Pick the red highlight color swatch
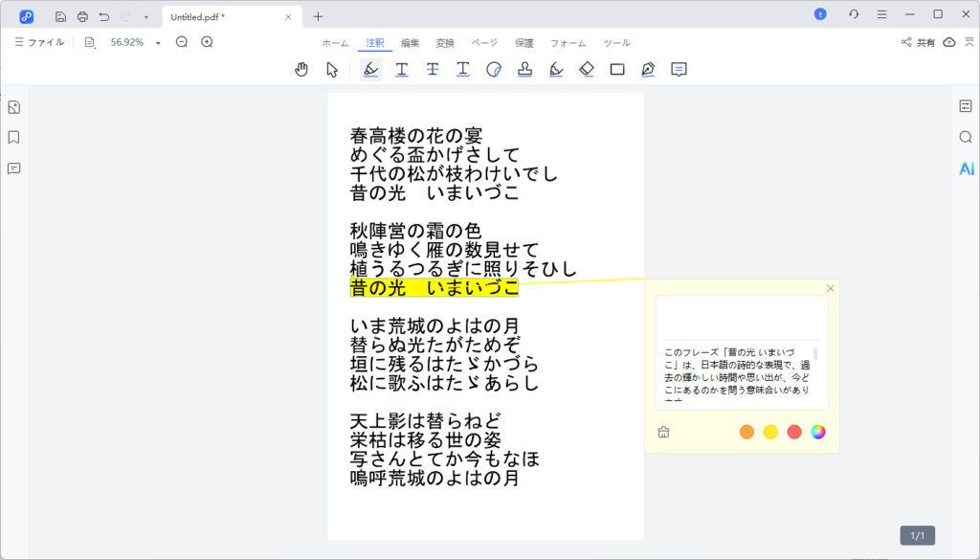 pos(793,432)
